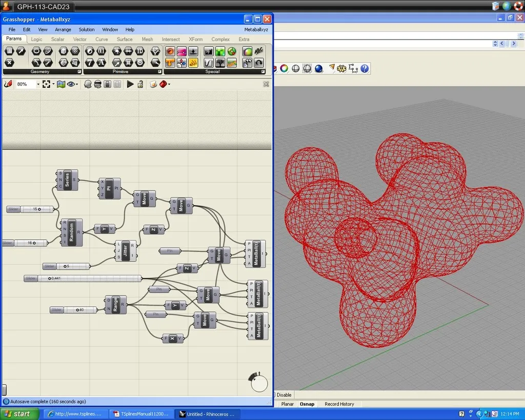Viewport: 525px width, 420px height.
Task: Switch to the Intersect tab
Action: pos(171,39)
